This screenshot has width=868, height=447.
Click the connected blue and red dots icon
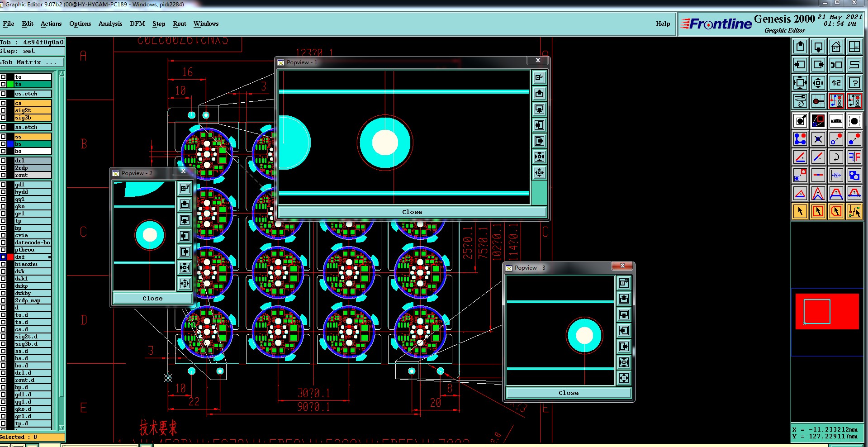[800, 139]
